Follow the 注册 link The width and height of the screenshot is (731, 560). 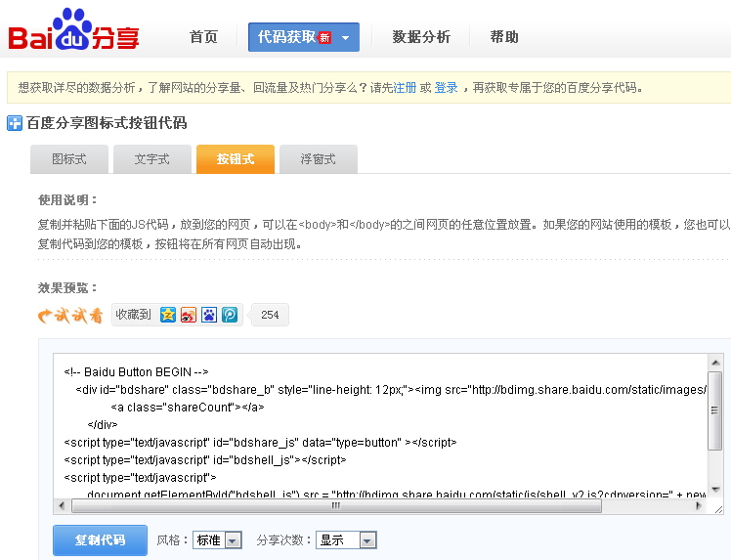(x=405, y=88)
